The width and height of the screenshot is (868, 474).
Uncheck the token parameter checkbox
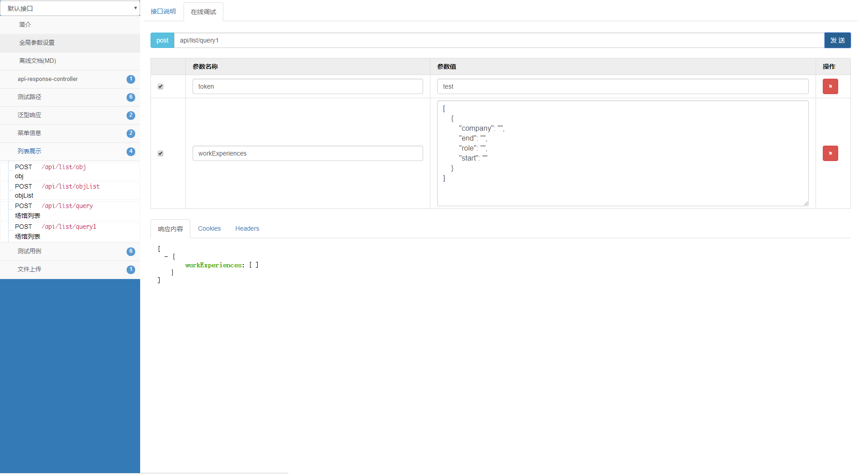tap(160, 86)
